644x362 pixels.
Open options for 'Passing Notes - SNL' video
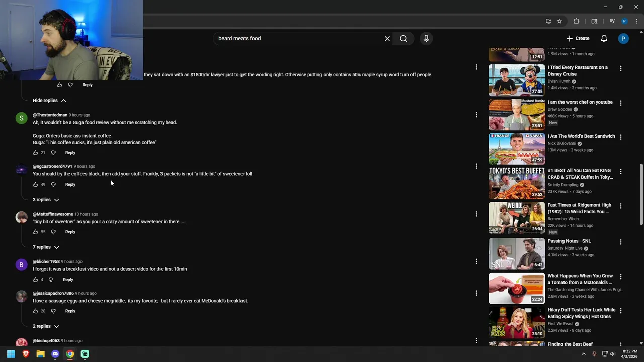click(621, 242)
